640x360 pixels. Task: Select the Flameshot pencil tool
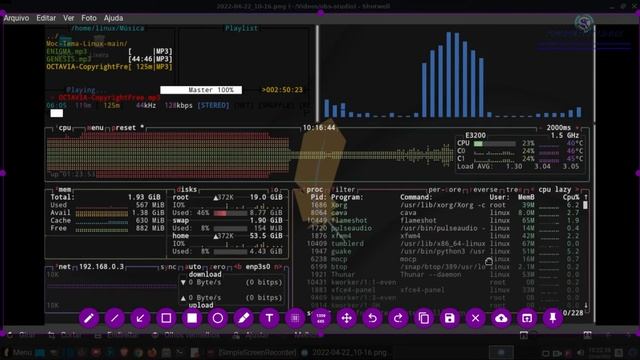[x=89, y=318]
